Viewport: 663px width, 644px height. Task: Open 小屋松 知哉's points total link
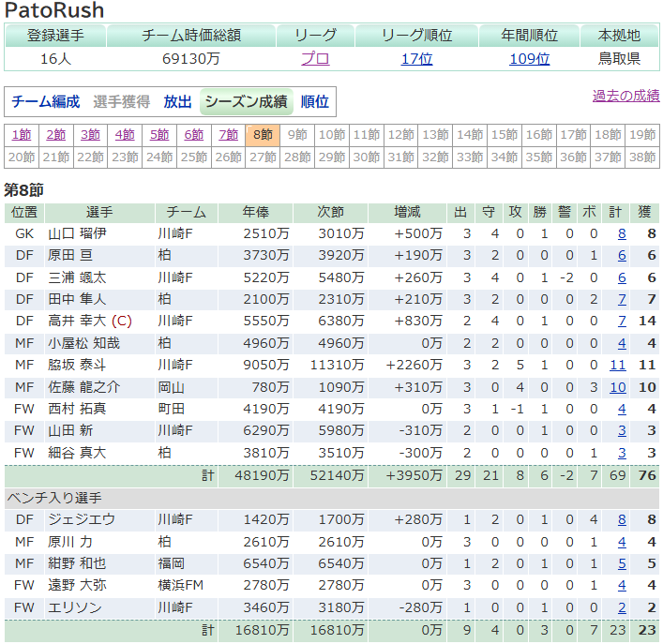622,343
